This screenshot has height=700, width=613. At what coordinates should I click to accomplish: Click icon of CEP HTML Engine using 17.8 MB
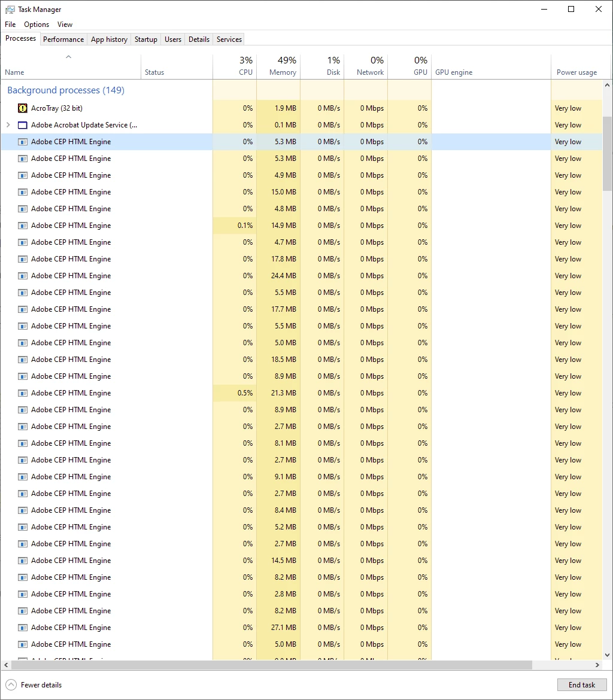point(22,259)
